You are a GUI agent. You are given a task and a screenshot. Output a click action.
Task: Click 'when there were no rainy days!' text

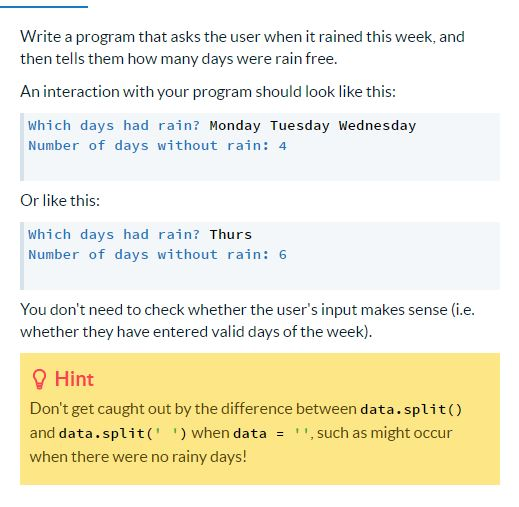[138, 457]
